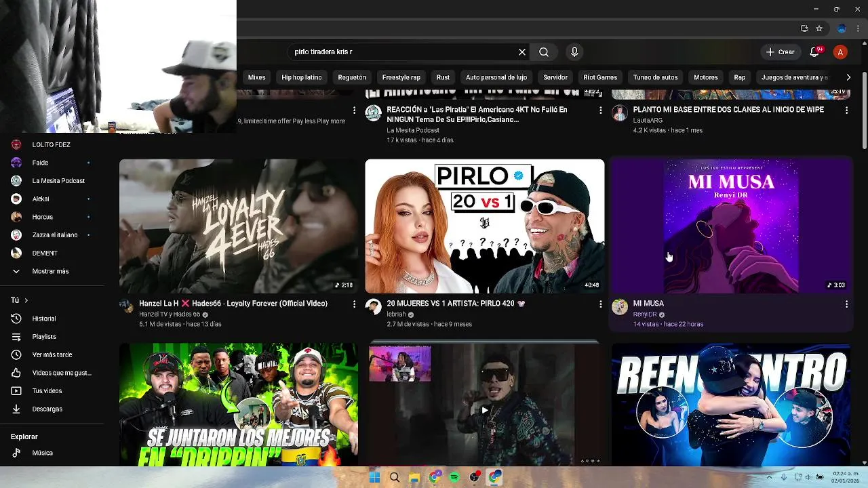The width and height of the screenshot is (868, 488).
Task: Open options for PLANTO MI BASE video
Action: [x=846, y=110]
